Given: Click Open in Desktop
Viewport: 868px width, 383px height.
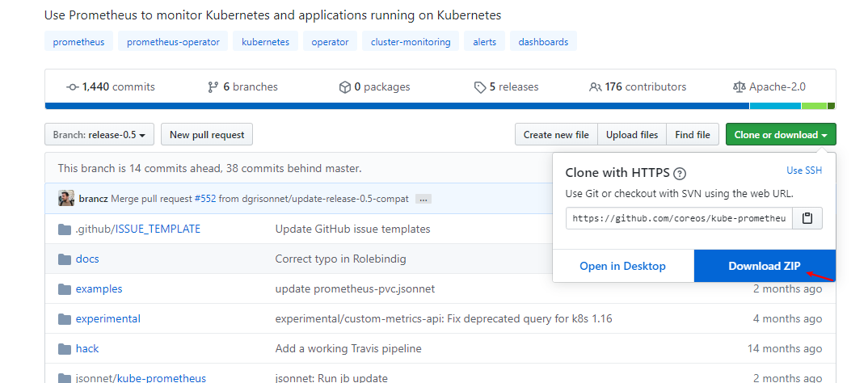Looking at the screenshot, I should [x=622, y=266].
